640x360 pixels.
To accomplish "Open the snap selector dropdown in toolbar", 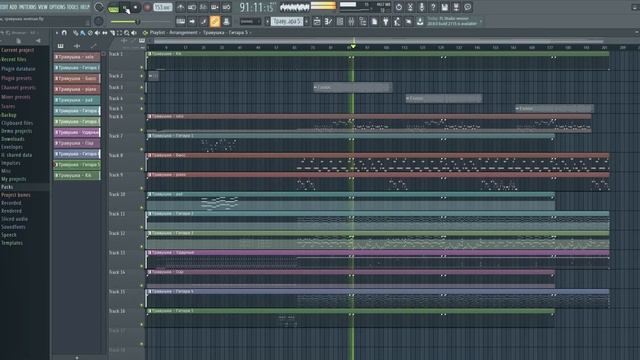I will coord(250,21).
